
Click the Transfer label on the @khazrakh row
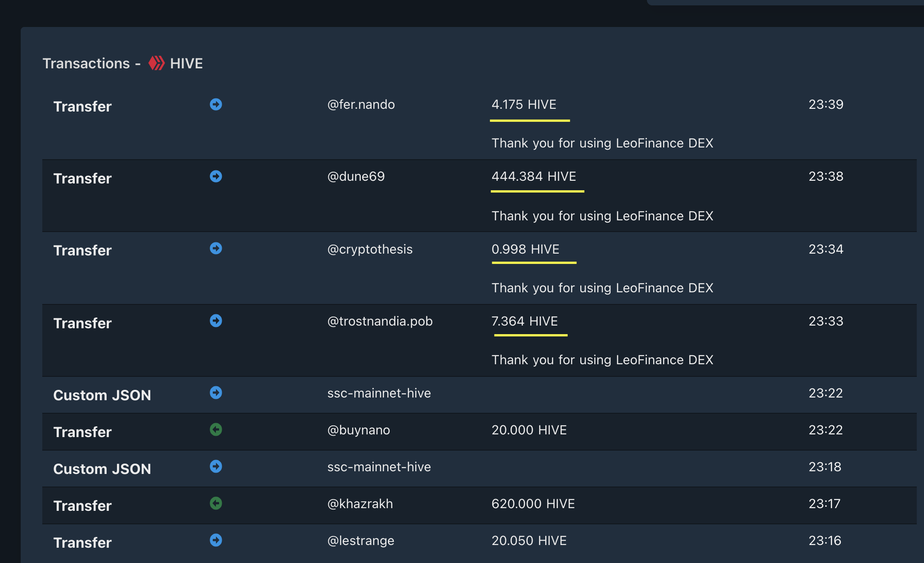[x=82, y=506]
